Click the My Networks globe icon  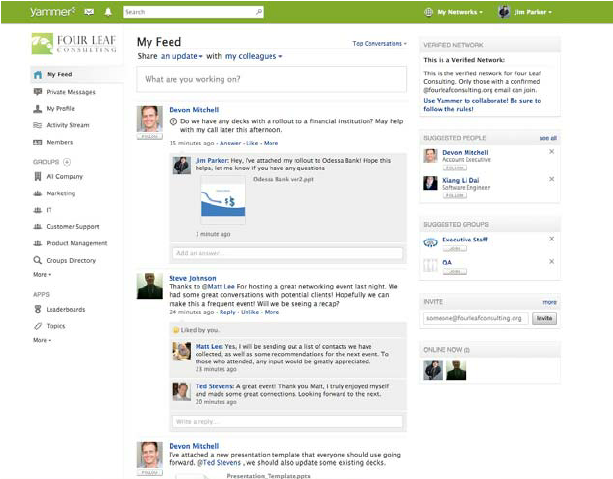click(428, 12)
